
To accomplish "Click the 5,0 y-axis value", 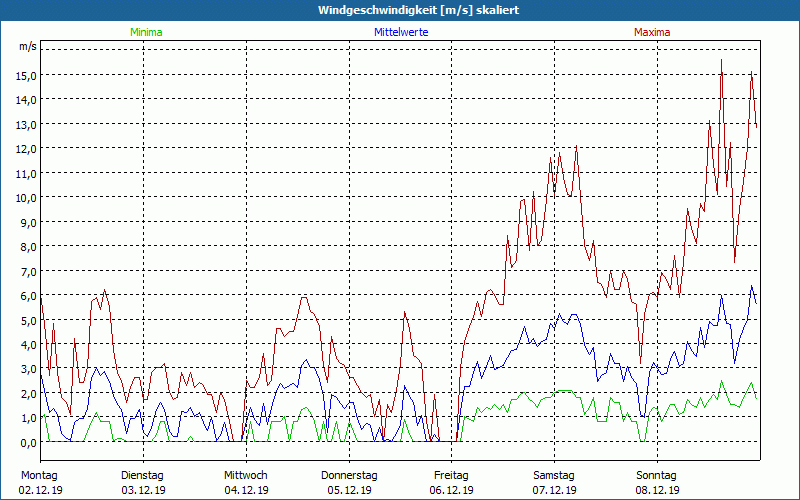I will pyautogui.click(x=28, y=320).
